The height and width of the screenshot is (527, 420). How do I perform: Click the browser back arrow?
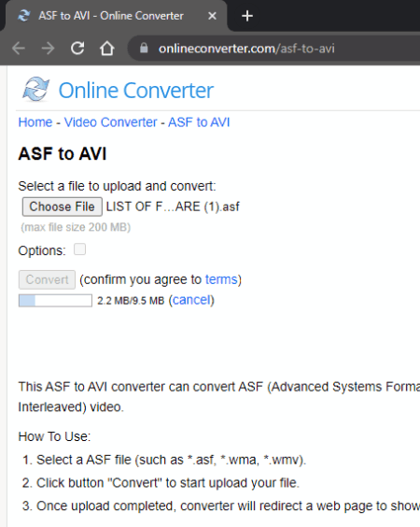(x=19, y=49)
